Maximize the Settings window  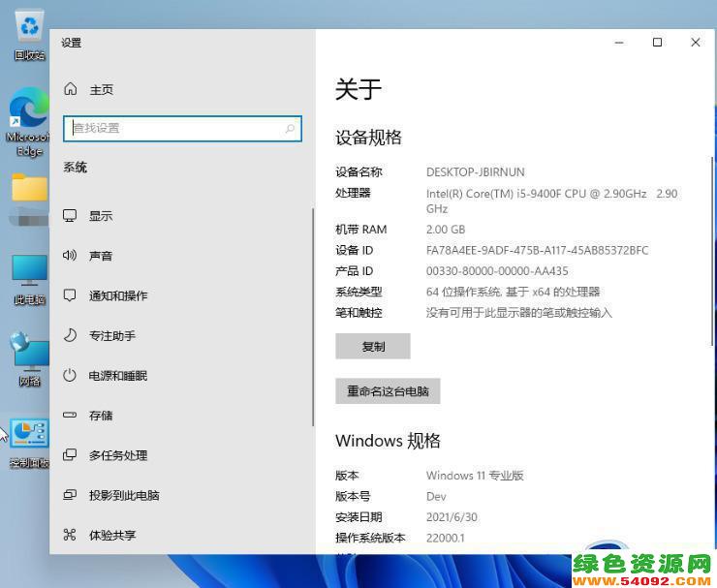[657, 43]
